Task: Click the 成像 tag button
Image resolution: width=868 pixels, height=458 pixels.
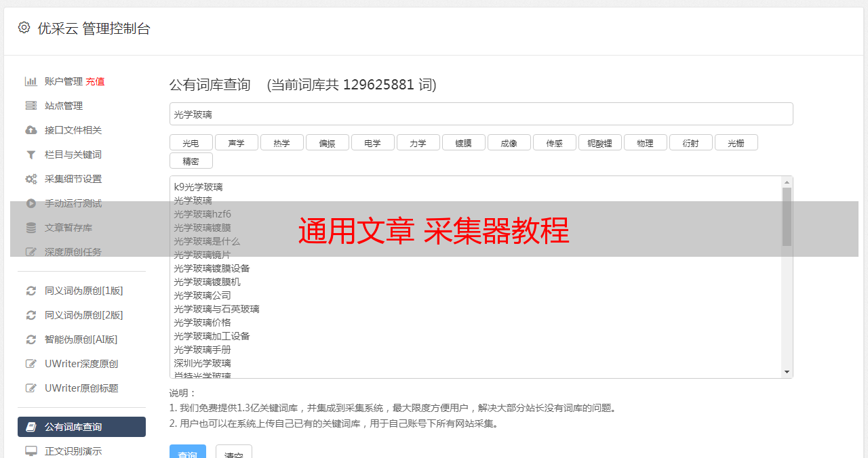Action: point(509,142)
